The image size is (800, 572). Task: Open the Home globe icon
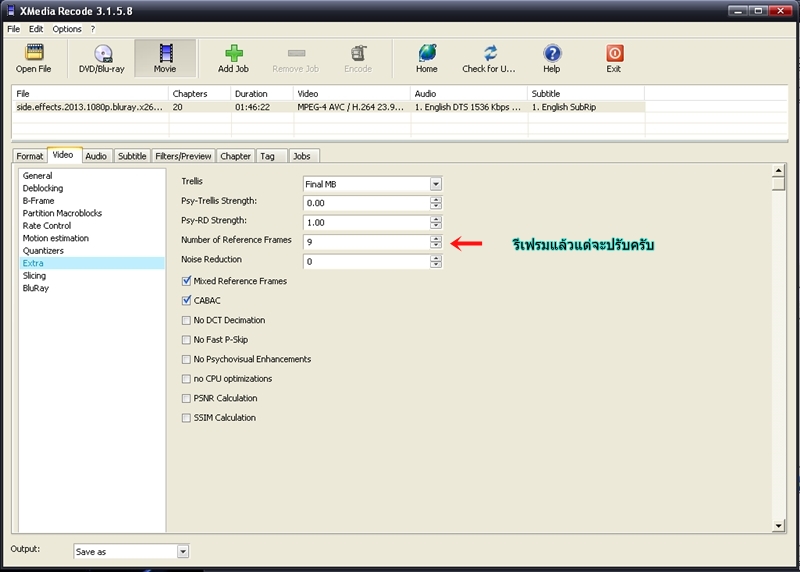click(x=427, y=53)
